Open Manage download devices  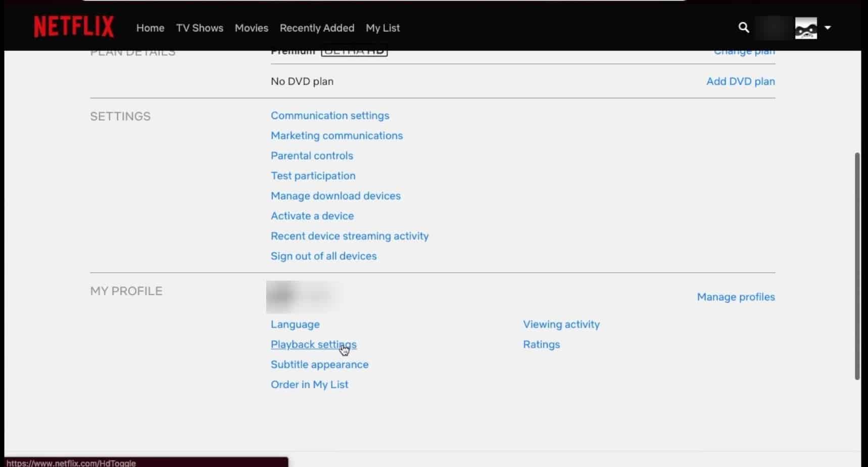point(335,196)
